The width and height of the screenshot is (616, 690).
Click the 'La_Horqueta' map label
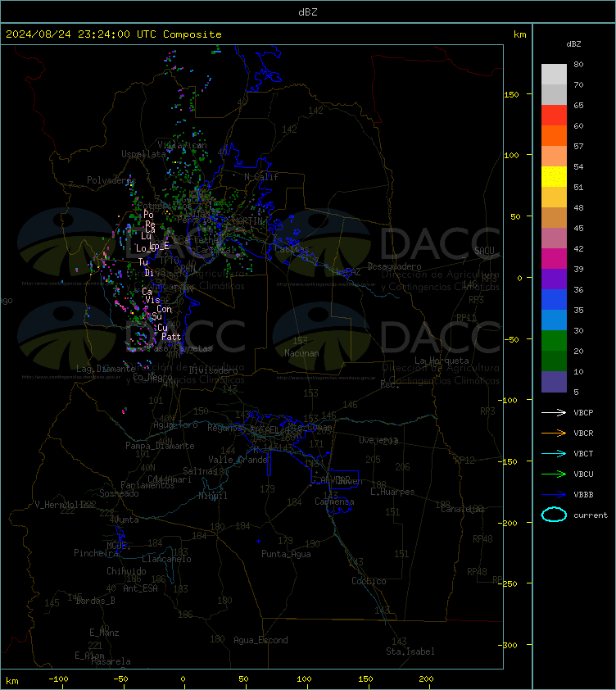click(442, 361)
